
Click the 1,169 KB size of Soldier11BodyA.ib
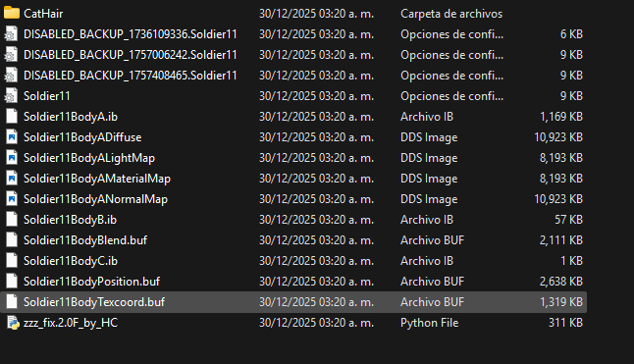click(561, 117)
